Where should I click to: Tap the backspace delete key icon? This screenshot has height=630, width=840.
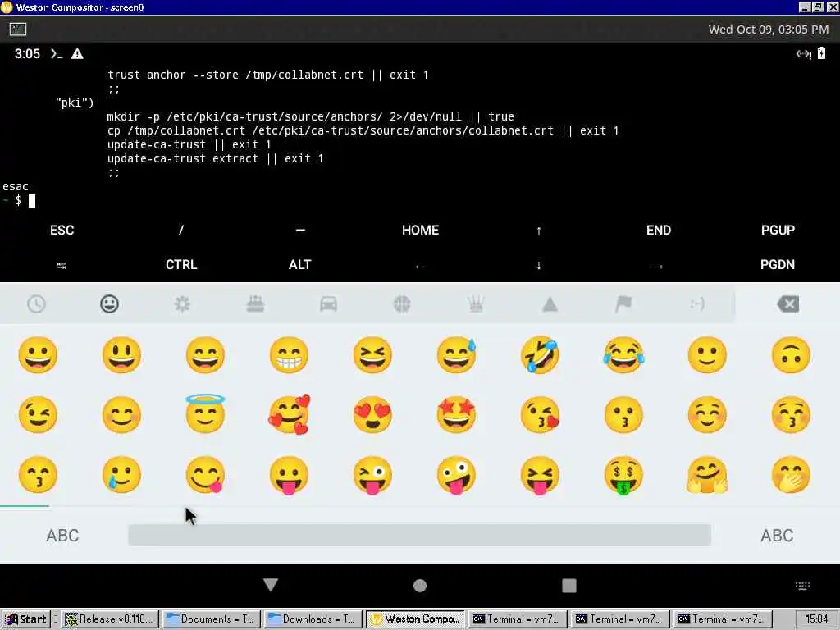[788, 304]
